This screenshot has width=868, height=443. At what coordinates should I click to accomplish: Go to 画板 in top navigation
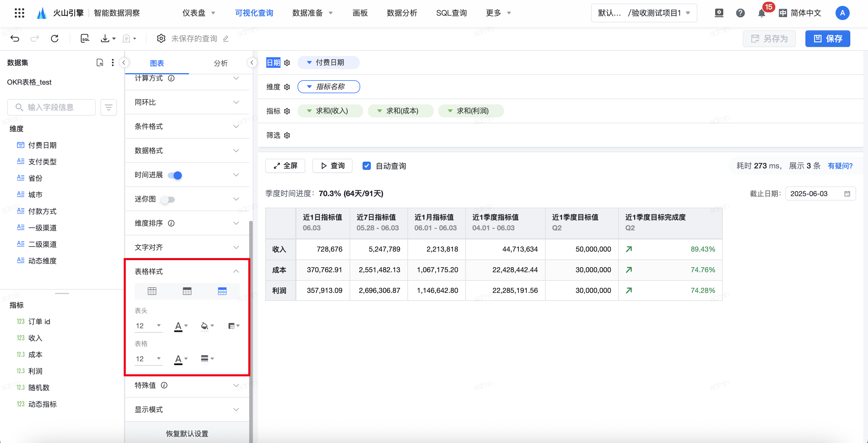tap(360, 13)
